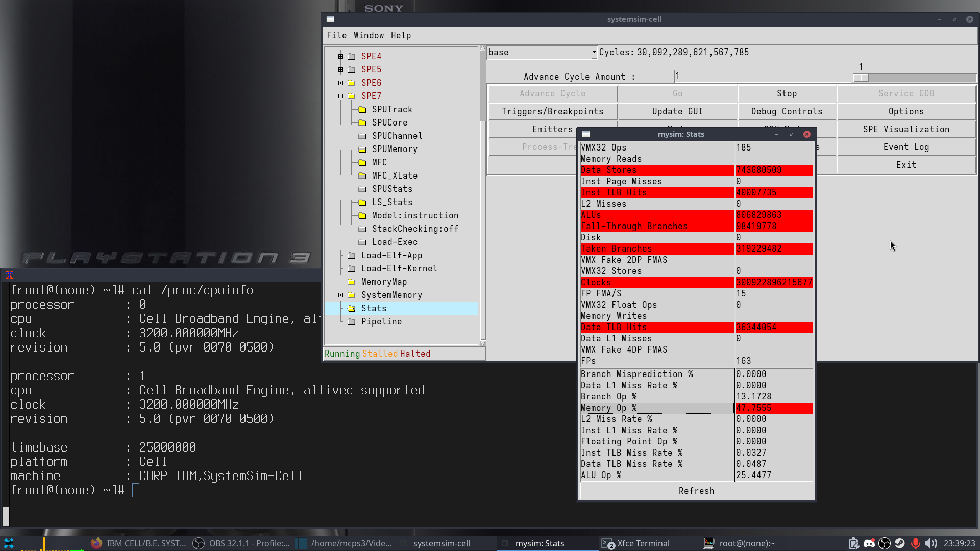This screenshot has width=980, height=551.
Task: Click the ALU Op % row
Action: click(x=696, y=475)
